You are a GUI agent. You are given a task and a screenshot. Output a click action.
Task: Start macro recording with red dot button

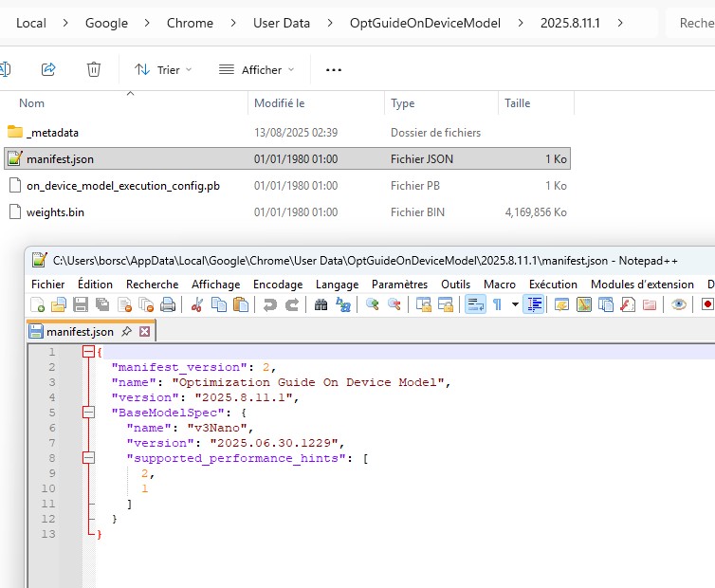(707, 304)
